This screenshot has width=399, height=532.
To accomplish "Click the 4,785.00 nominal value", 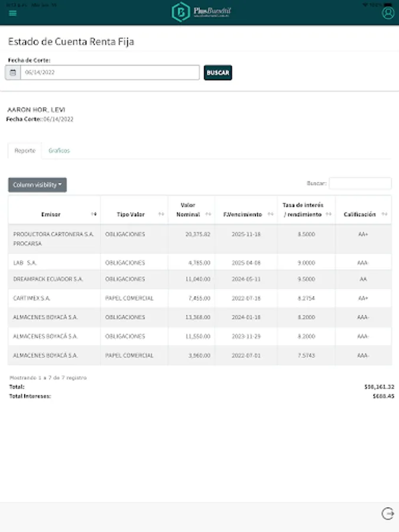I will 199,262.
